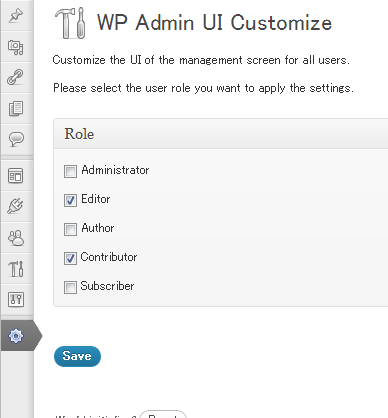Select the active gear plugin menu icon
Screen dimensions: 388x418
point(16,335)
